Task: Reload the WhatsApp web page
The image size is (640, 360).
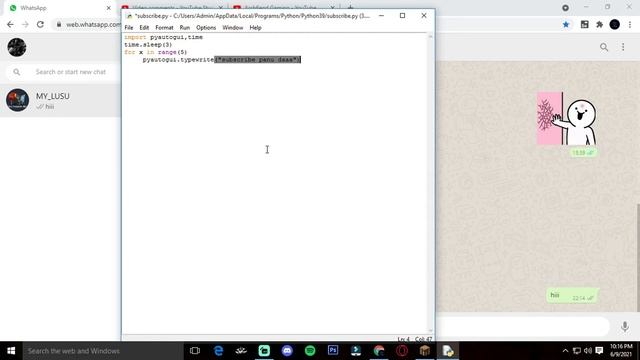Action: point(40,24)
